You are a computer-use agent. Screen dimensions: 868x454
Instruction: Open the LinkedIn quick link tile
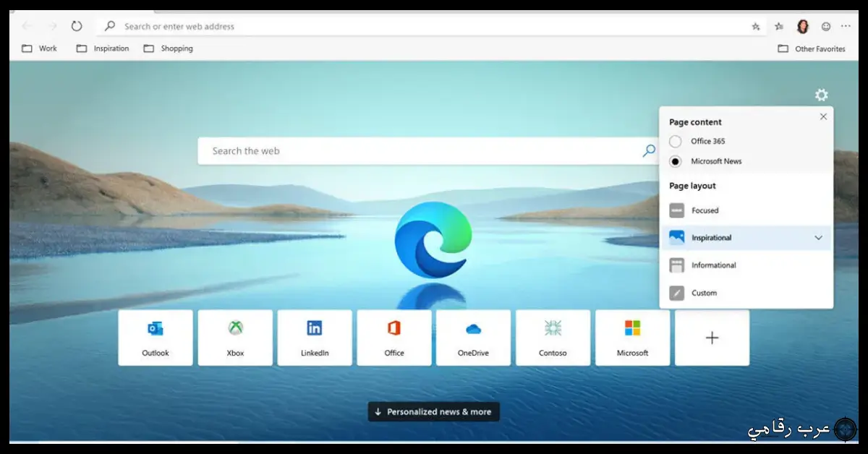pos(315,338)
